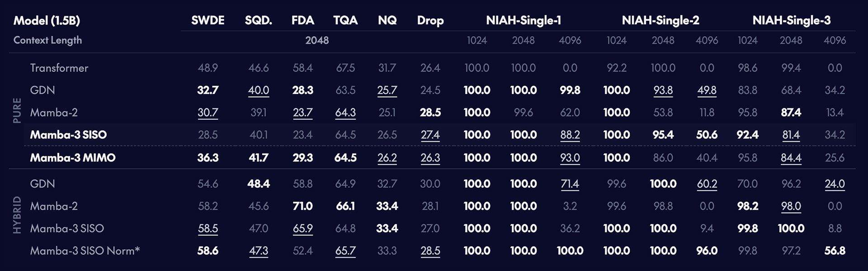Viewport: 868px width, 271px height.
Task: Select the FDA column header
Action: pos(302,20)
